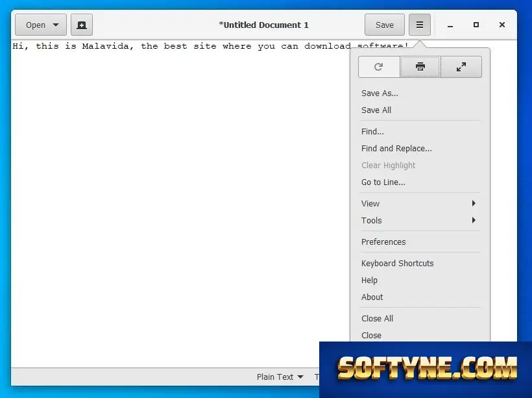Maximize the gedit window
Viewport: 532px width, 398px height.
coord(476,25)
